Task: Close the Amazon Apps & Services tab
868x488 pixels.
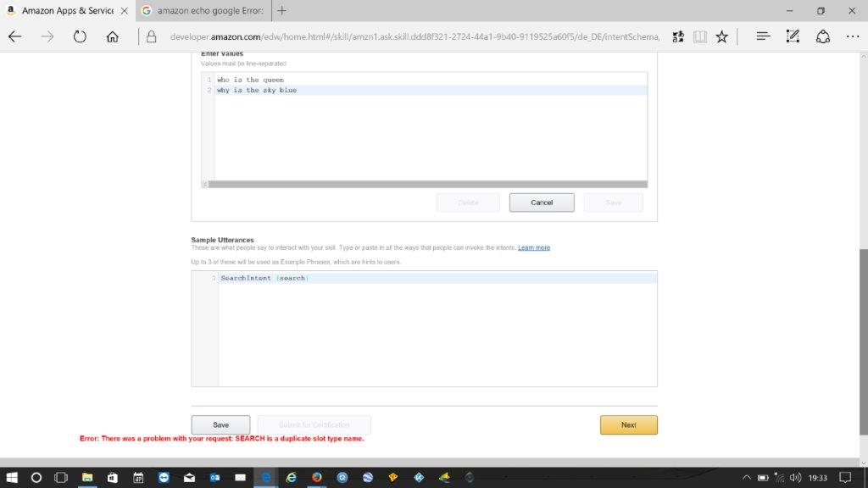Action: (124, 10)
